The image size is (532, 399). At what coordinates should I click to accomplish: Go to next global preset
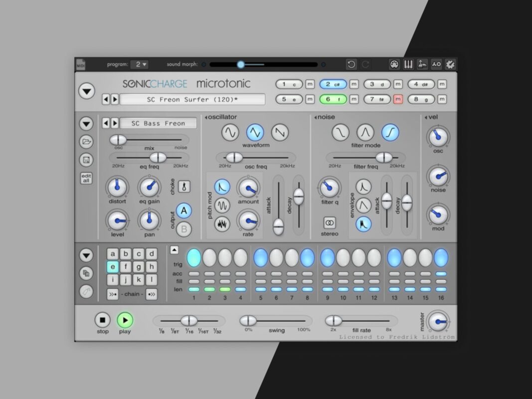(115, 99)
